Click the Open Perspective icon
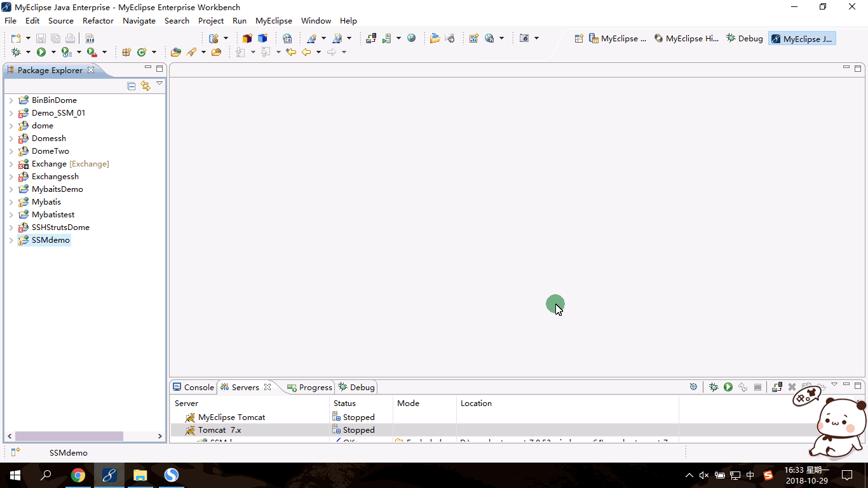868x488 pixels. click(x=579, y=39)
